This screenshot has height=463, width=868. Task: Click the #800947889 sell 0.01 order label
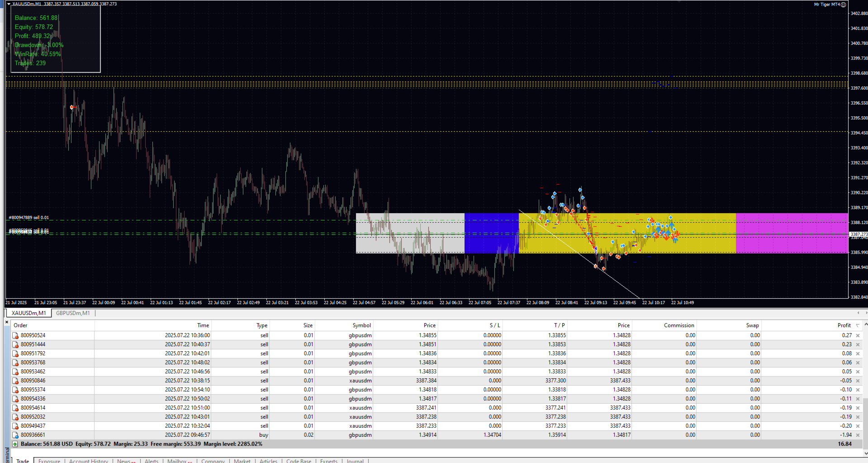[x=29, y=218]
